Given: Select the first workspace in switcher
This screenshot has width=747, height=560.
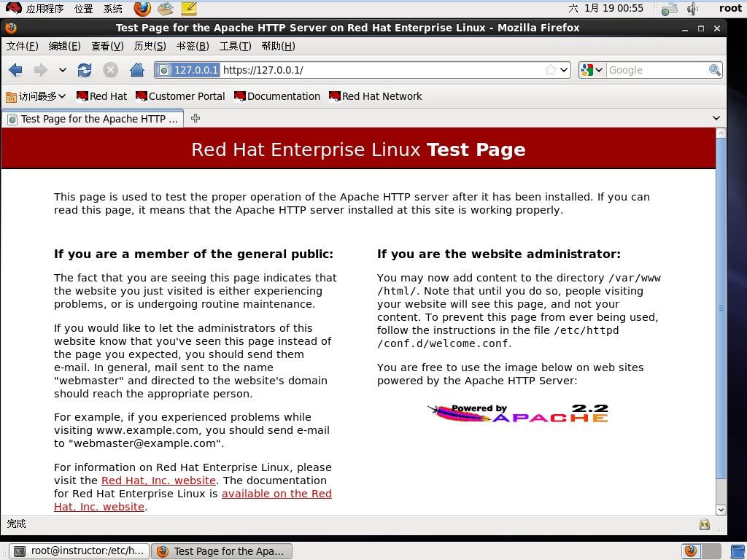Looking at the screenshot, I should [x=692, y=551].
